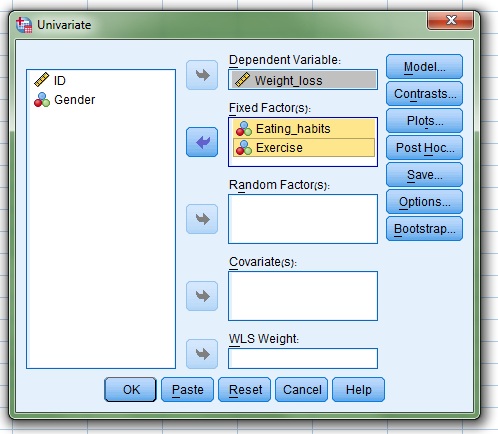Click the Reset button

[244, 389]
